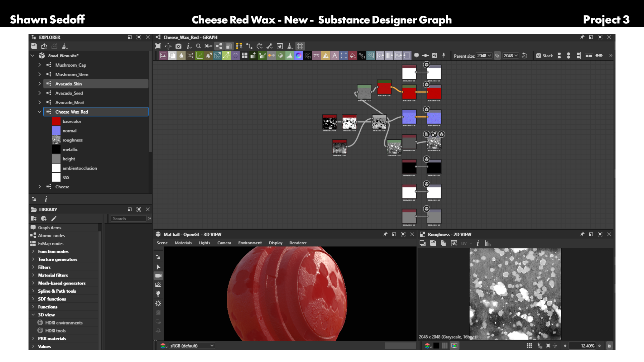
Task: Click the basecolor red swatch
Action: coord(56,121)
